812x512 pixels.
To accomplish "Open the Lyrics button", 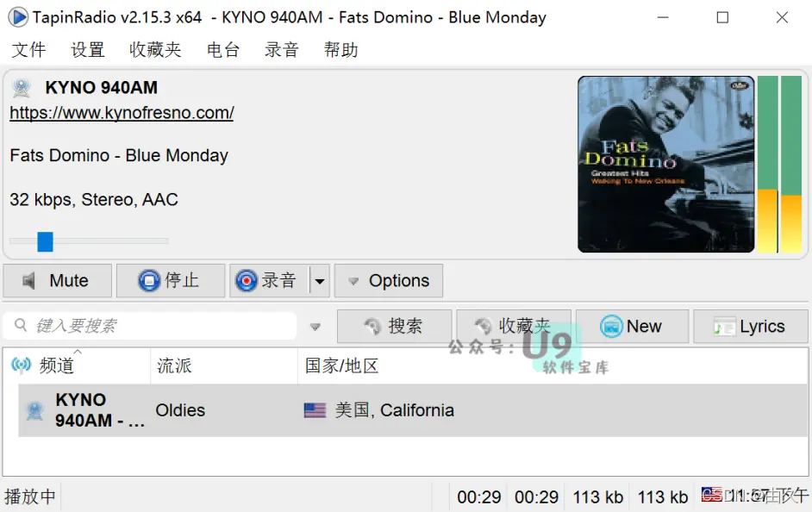I will tap(751, 326).
